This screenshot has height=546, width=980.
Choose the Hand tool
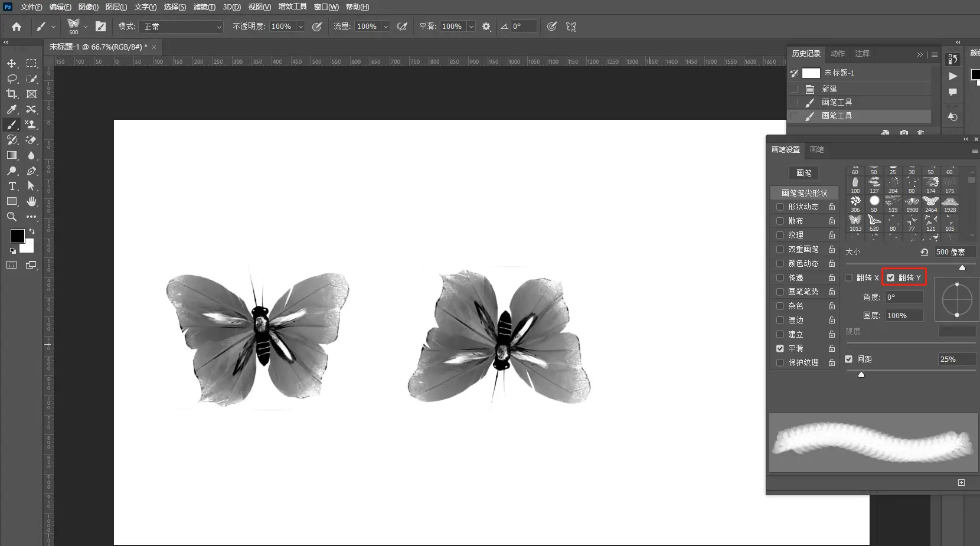pyautogui.click(x=31, y=201)
